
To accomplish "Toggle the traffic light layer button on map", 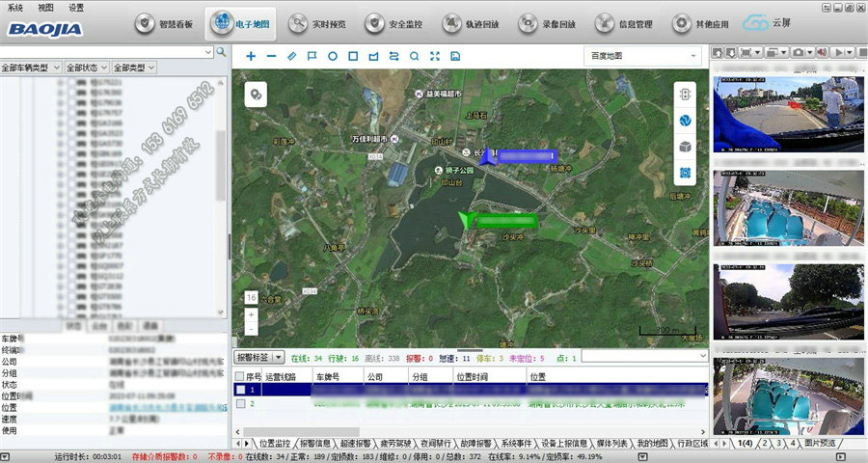I will [x=685, y=95].
